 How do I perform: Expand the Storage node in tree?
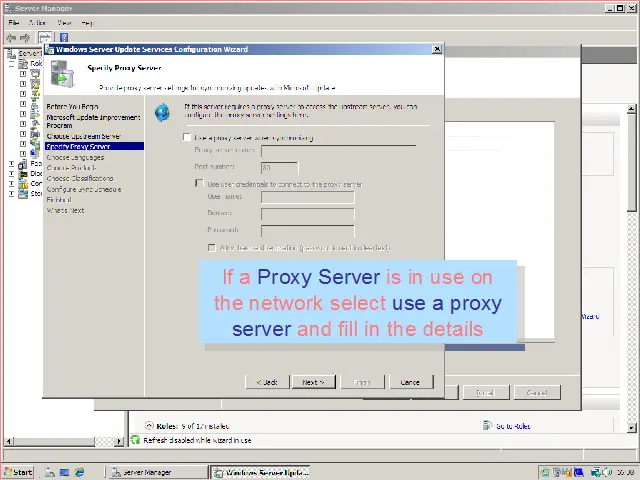(12, 193)
